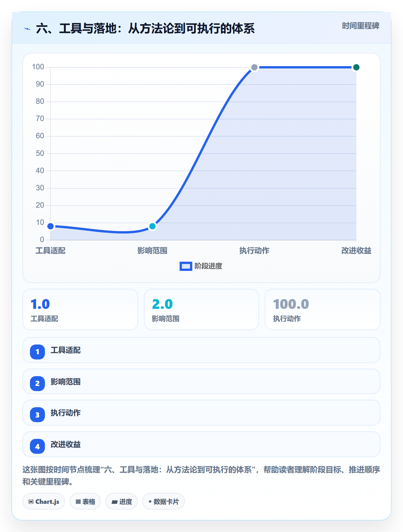
Task: Click the number 1 step badge
Action: pyautogui.click(x=37, y=352)
